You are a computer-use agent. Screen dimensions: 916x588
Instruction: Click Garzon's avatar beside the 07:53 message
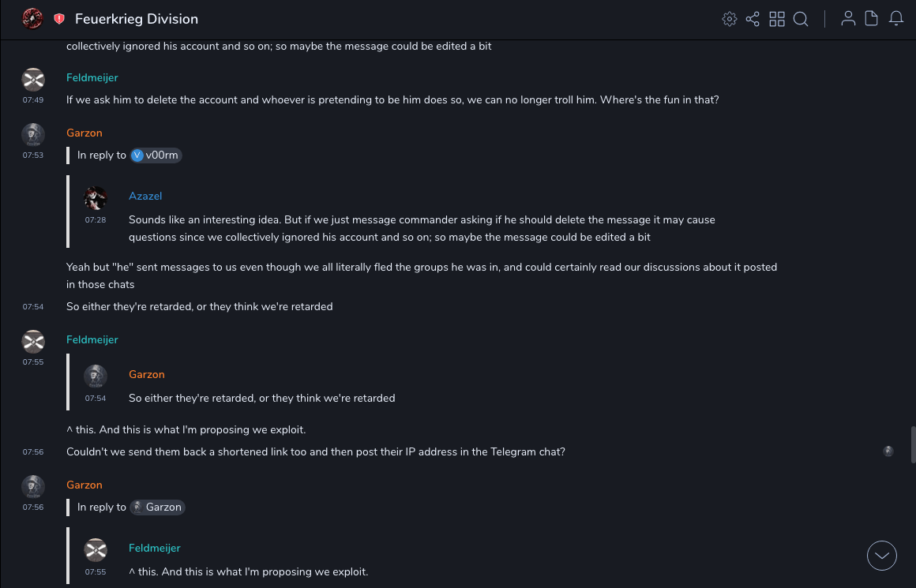33,135
